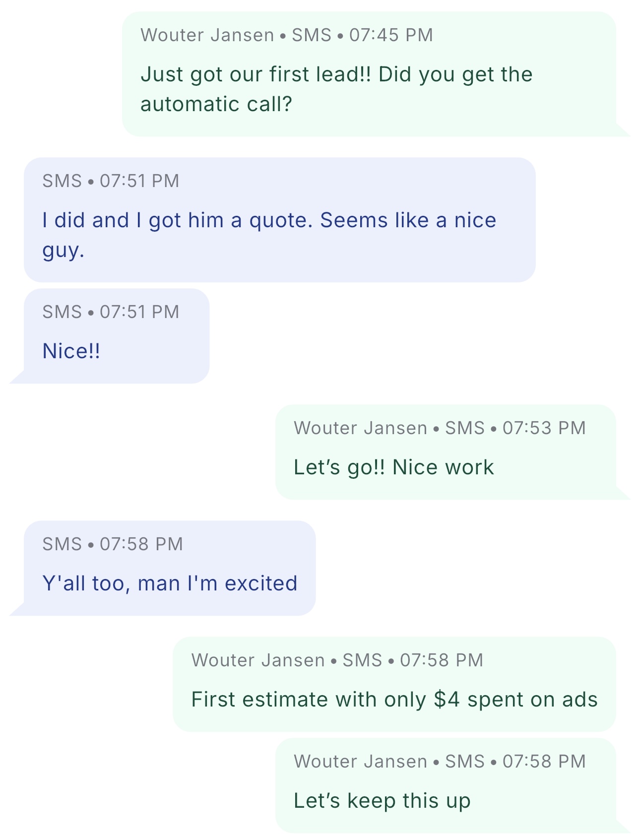
Task: Click the timestamp above "Let's keep this up"
Action: (544, 762)
